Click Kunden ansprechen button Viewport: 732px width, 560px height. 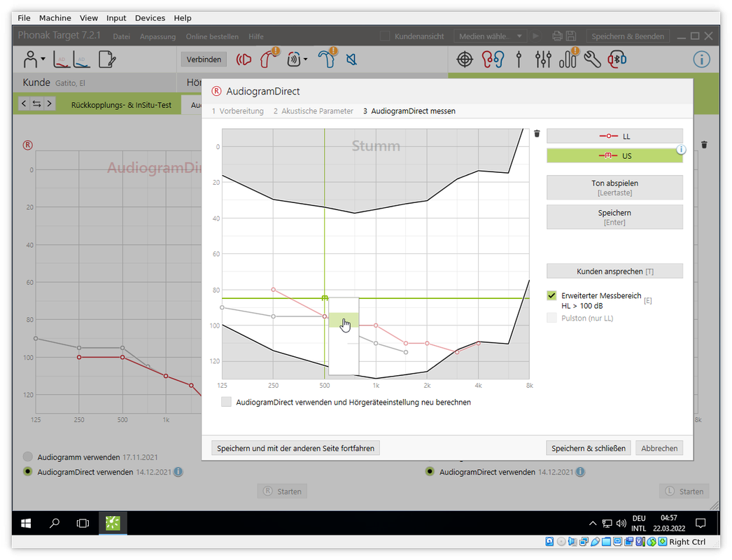[x=614, y=271]
